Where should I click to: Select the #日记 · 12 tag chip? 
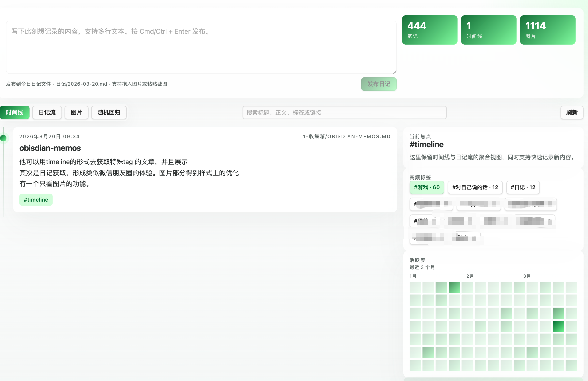pos(523,187)
